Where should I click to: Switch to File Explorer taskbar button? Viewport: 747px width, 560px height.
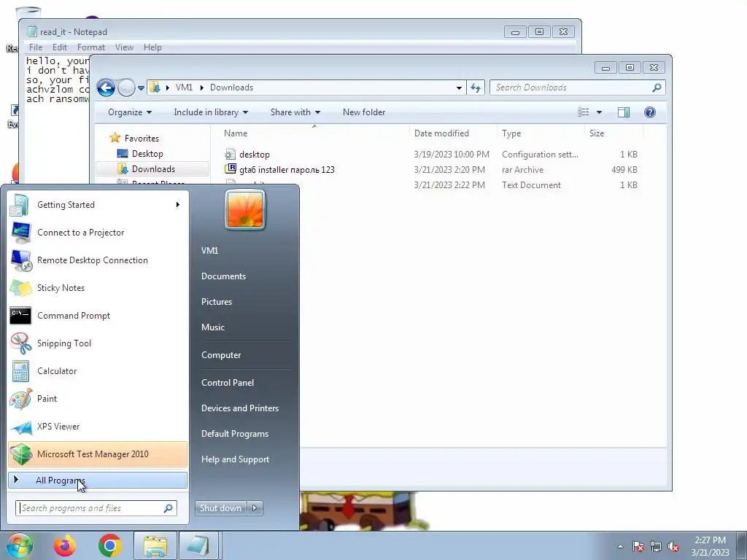pos(155,545)
